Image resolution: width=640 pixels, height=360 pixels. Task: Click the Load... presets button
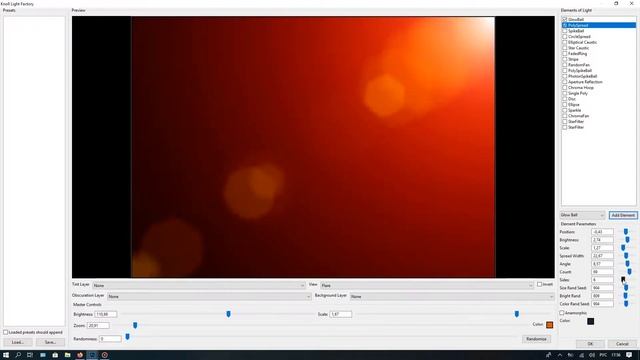[18, 342]
